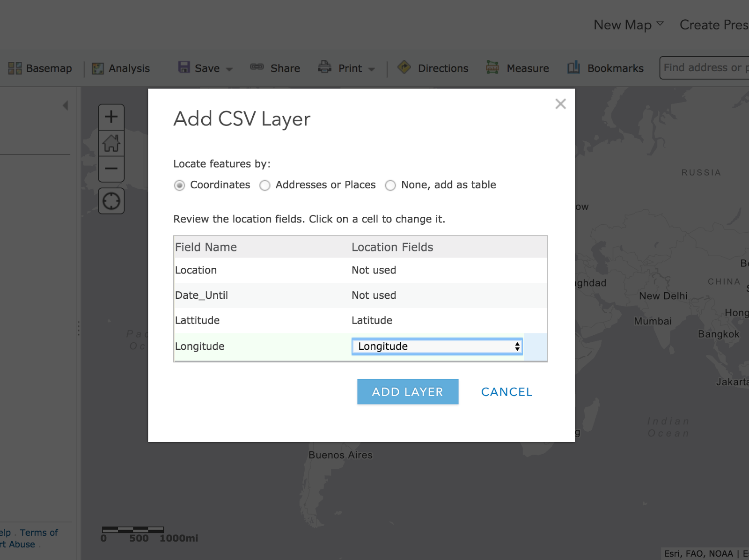Open the Longitude location field dropdown

click(x=437, y=346)
